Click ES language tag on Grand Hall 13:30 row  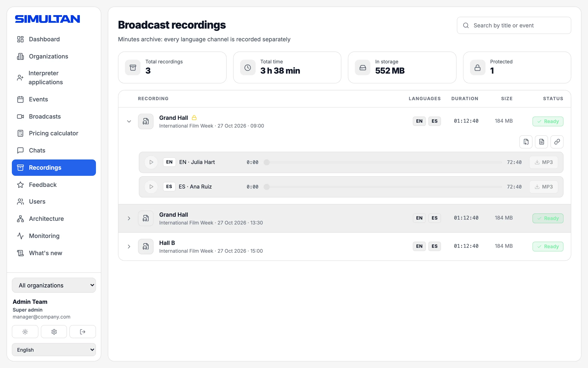click(x=434, y=218)
